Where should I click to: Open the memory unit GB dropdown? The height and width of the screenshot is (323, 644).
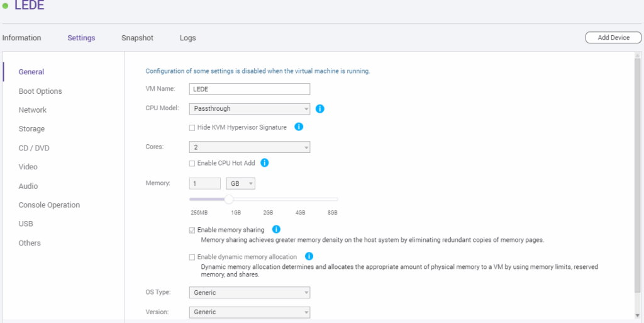240,184
